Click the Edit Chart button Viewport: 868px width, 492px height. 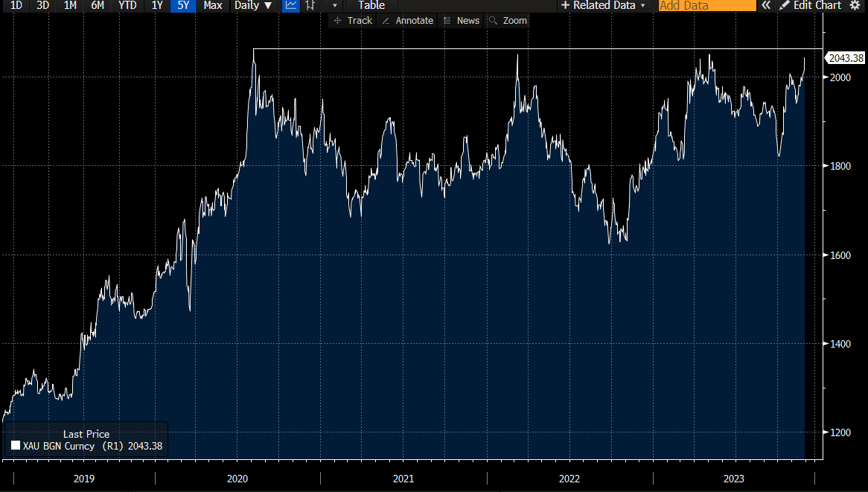(x=811, y=5)
